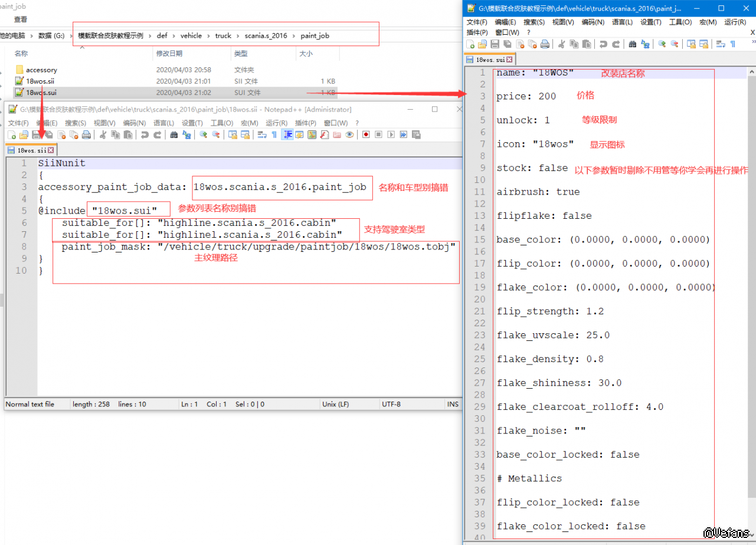The width and height of the screenshot is (756, 545).
Task: Click Cut scissors icon in 18wos.sii window
Action: click(103, 135)
